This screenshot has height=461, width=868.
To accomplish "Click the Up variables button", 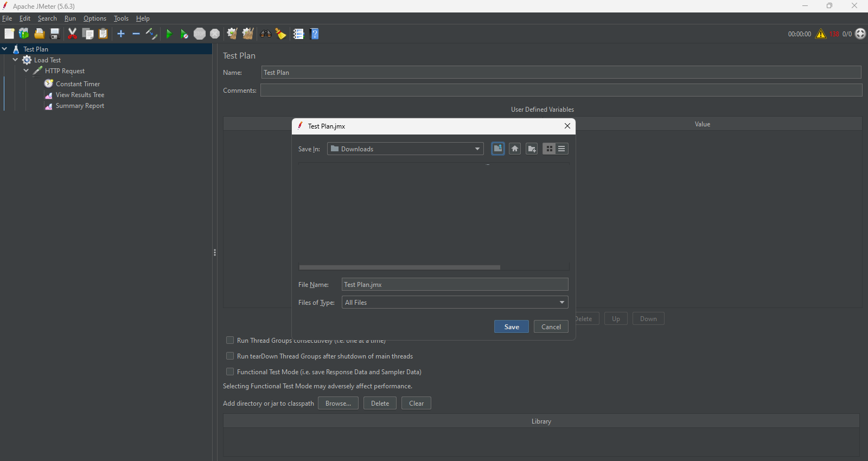I will pyautogui.click(x=616, y=318).
